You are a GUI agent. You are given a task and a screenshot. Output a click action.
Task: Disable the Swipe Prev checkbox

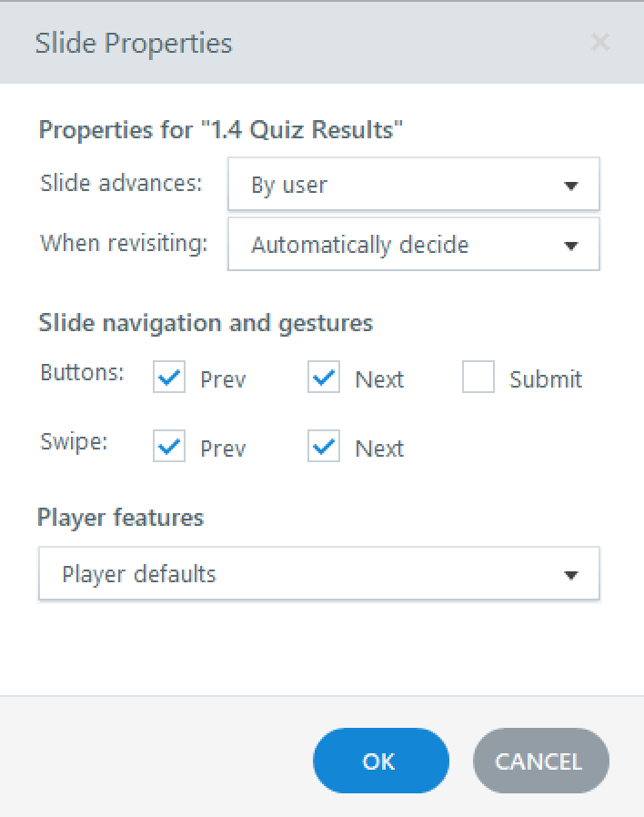(169, 447)
